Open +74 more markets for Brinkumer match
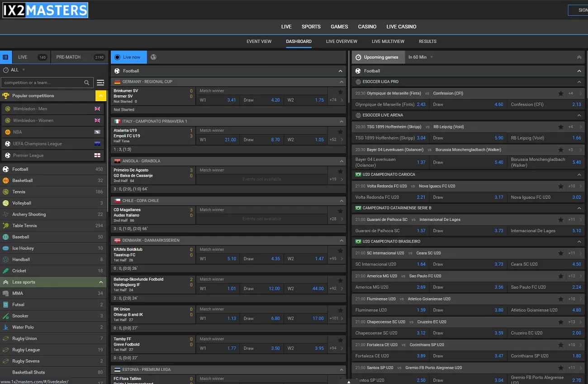588x384 pixels. point(335,100)
